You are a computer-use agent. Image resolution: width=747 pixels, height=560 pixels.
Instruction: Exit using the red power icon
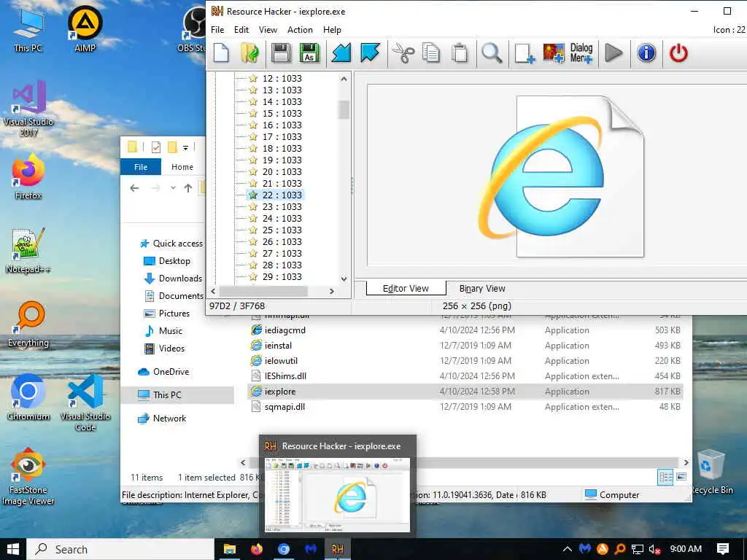(678, 52)
